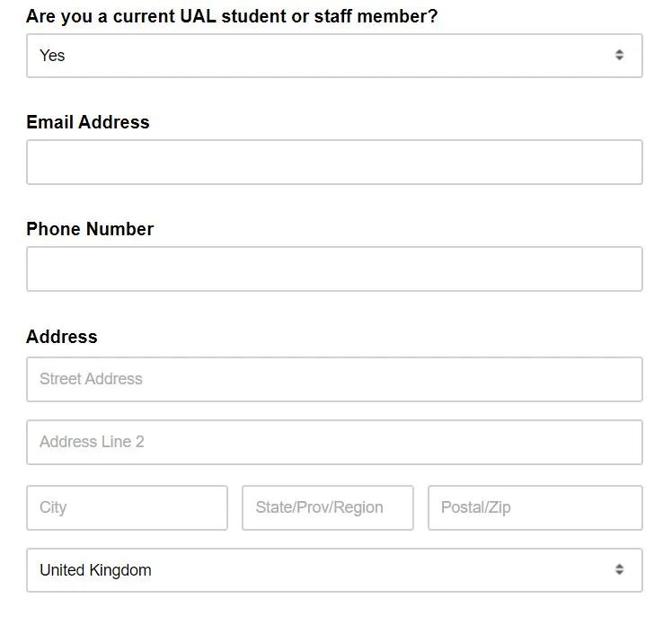Screen dimensions: 672x625
Task: Focus the City input box
Action: 127,507
